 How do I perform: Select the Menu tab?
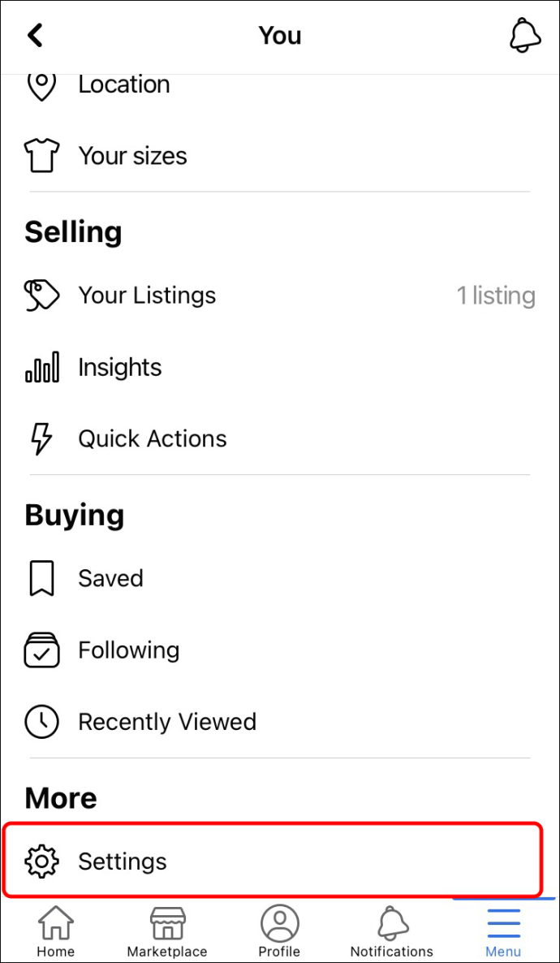click(x=503, y=932)
